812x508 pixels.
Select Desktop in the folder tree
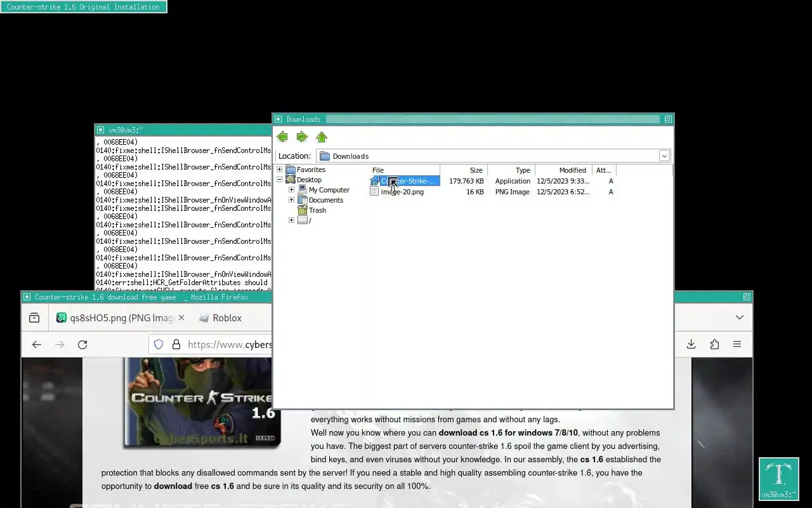point(309,180)
